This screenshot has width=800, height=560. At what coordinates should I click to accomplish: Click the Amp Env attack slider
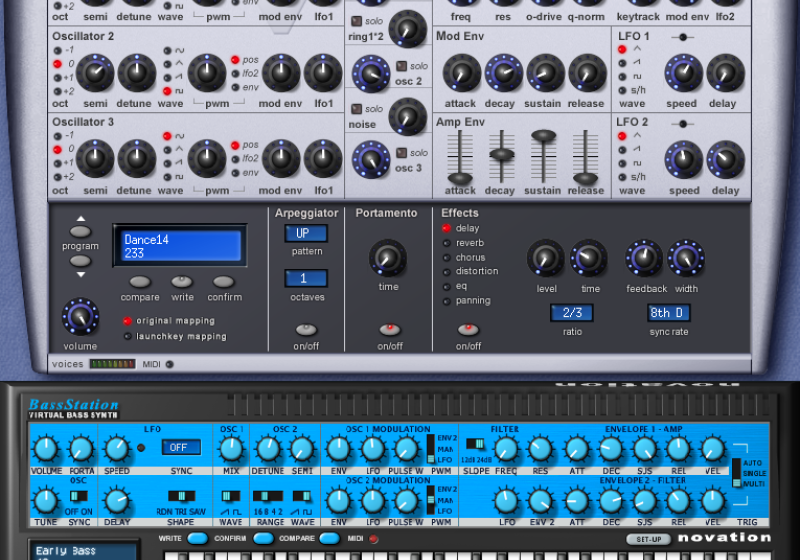coord(460,178)
